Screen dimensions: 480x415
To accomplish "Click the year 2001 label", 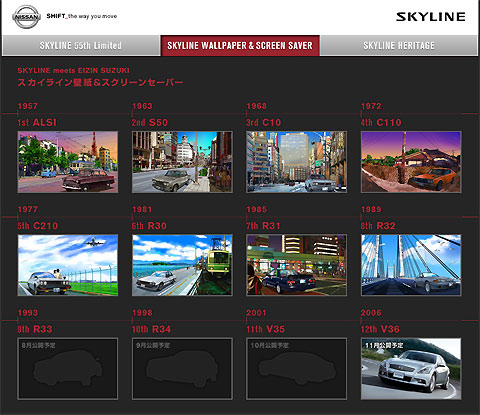I will (257, 313).
